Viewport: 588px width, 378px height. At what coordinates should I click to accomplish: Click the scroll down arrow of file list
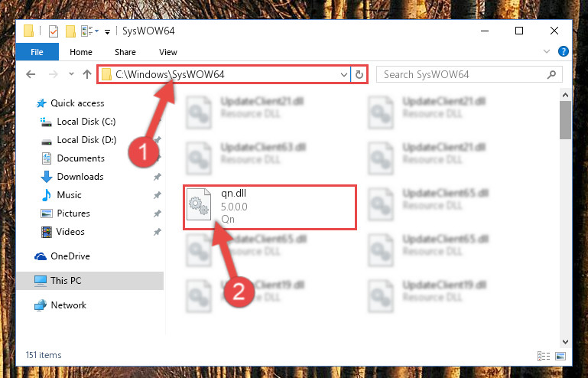(566, 342)
